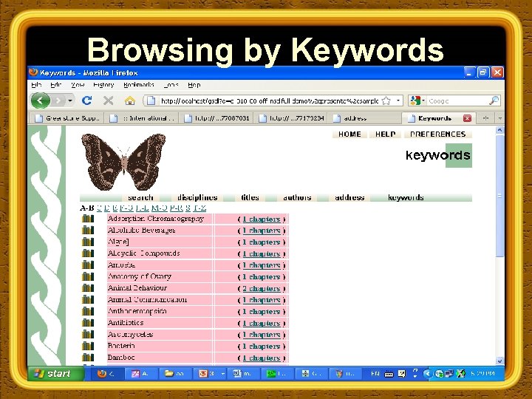Click the folder taskbar button
The image size is (532, 399).
click(x=174, y=374)
